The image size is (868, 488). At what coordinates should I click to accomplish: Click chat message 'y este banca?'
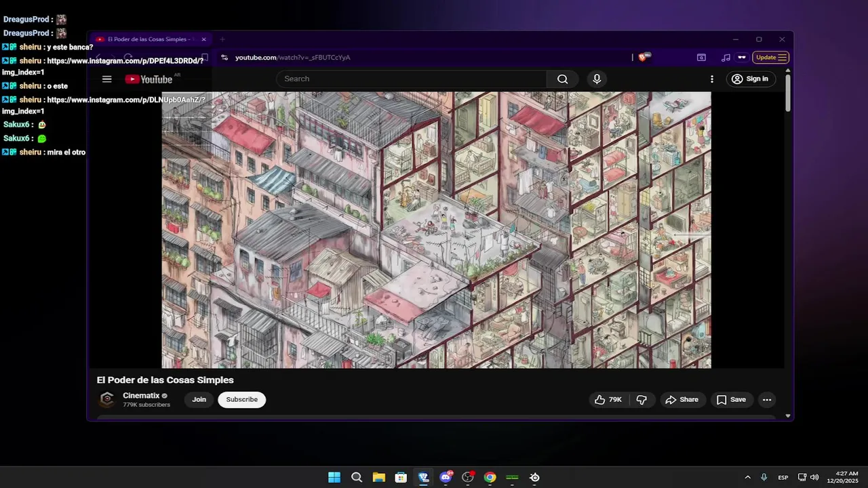[70, 47]
